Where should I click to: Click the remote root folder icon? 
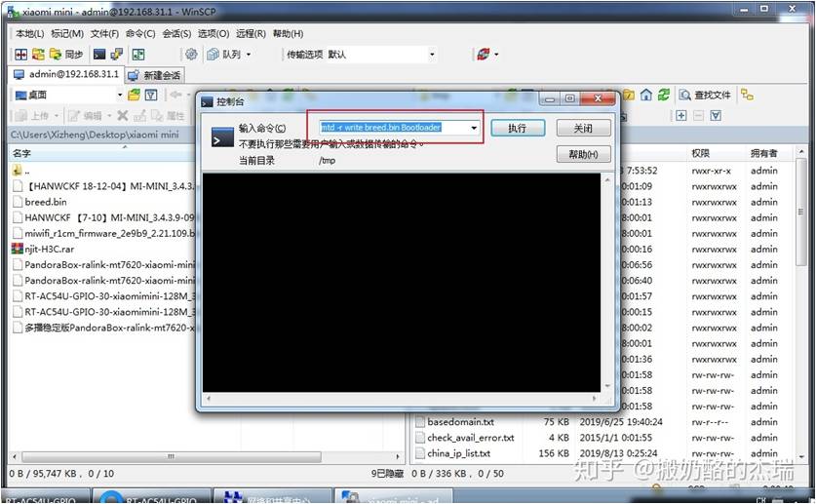[629, 95]
